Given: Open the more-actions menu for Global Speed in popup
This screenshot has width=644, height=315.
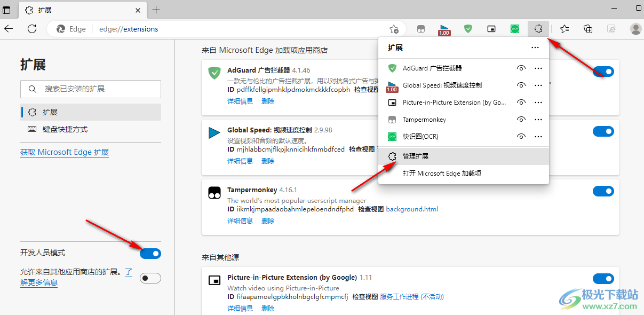Looking at the screenshot, I should (538, 85).
